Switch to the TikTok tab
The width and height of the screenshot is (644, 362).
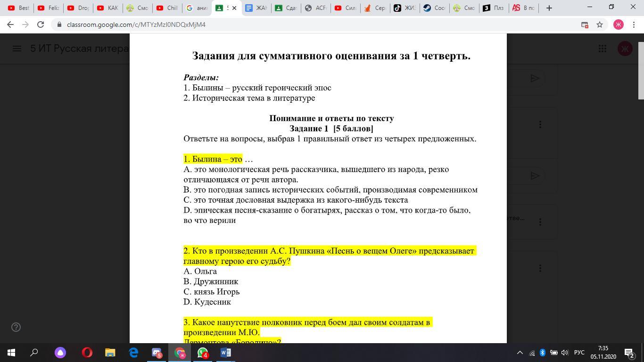click(x=404, y=8)
